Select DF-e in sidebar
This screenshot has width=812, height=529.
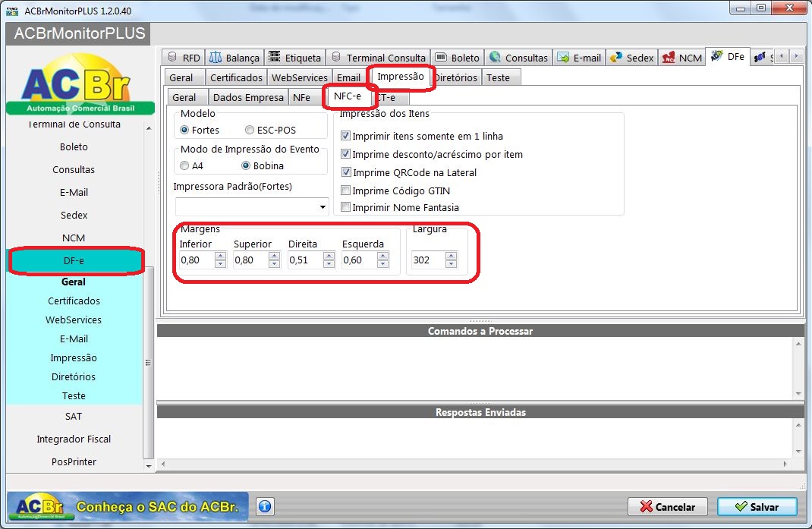[74, 260]
